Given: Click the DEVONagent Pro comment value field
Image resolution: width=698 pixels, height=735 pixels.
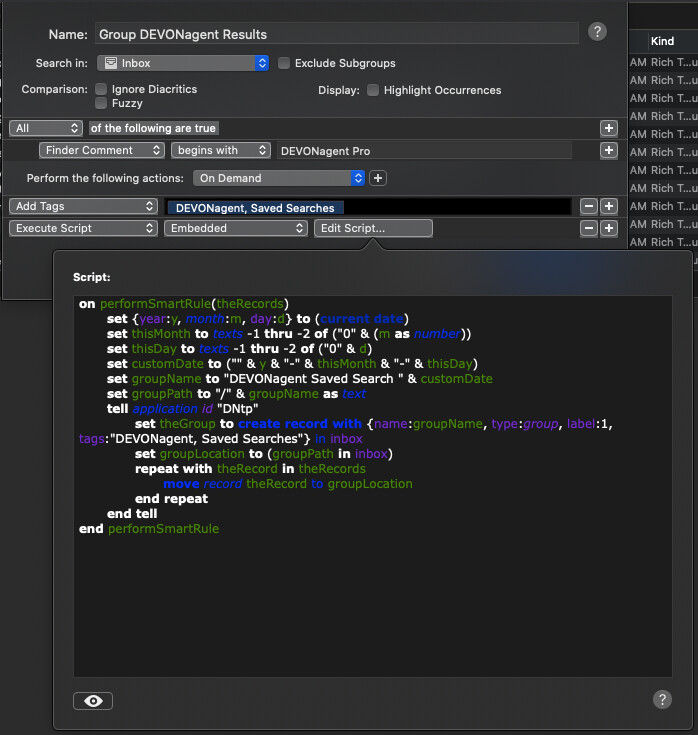Looking at the screenshot, I should 424,151.
